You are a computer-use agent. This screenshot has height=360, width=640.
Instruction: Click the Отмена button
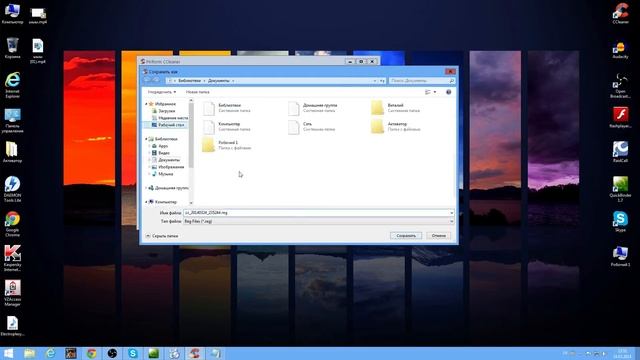[439, 236]
